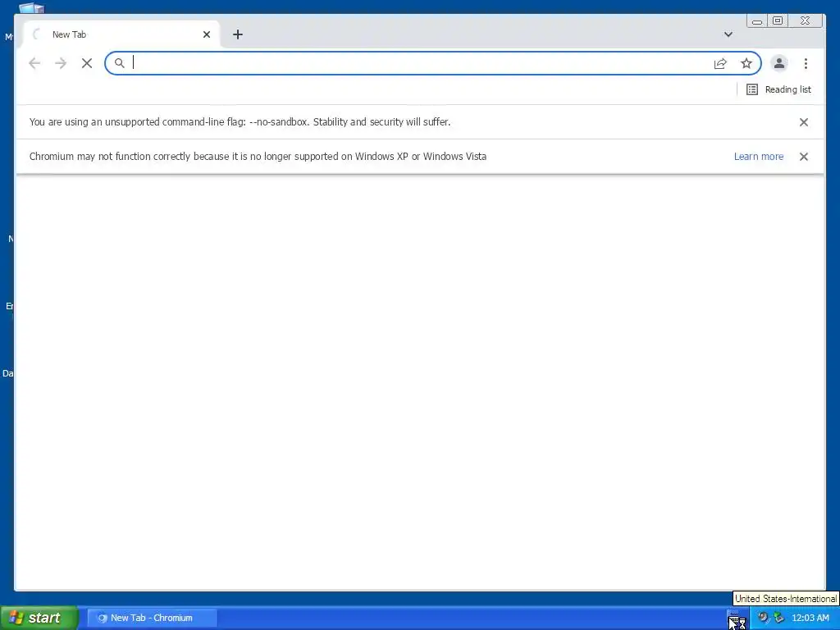Screen dimensions: 840x630
Task: Open the Reading list
Action: point(778,89)
